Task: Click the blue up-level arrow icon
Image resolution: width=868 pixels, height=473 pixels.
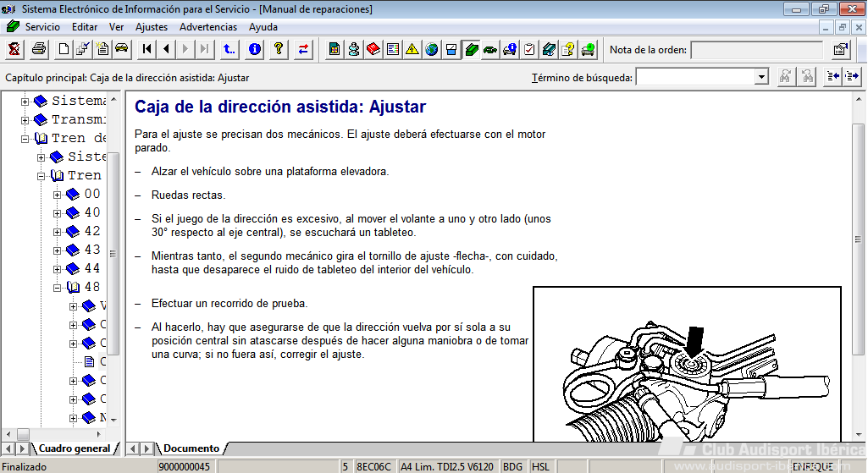Action: coord(229,50)
